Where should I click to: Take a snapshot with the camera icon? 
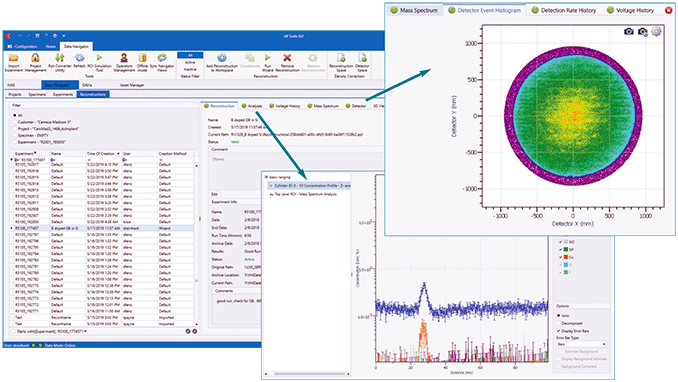point(629,32)
